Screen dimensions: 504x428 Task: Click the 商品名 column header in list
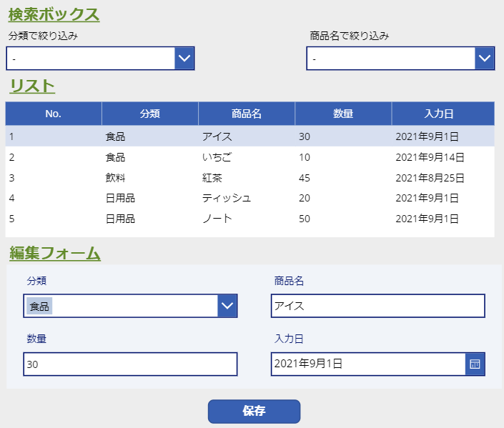(247, 114)
